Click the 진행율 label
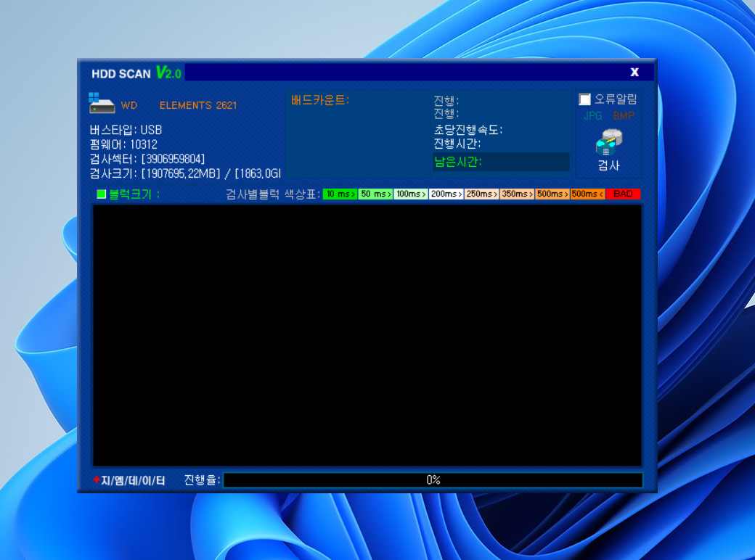 (x=203, y=480)
